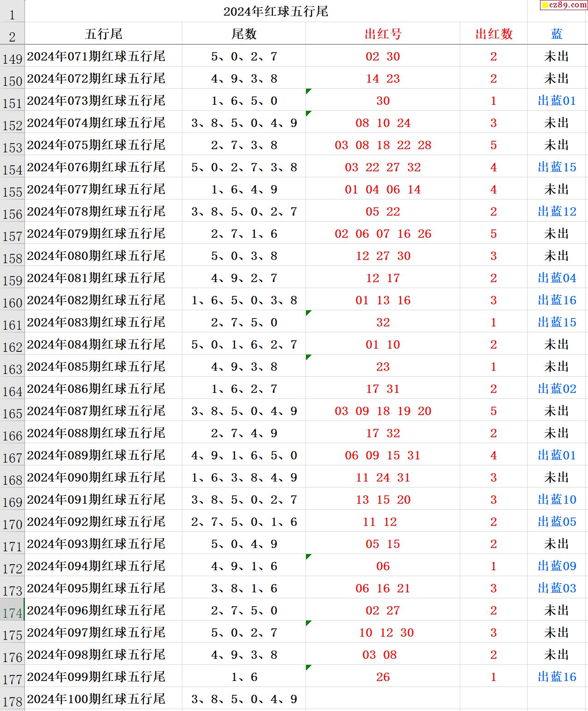This screenshot has height=711, width=588.
Task: Select red numbers cell 13 15 20
Action: (383, 499)
